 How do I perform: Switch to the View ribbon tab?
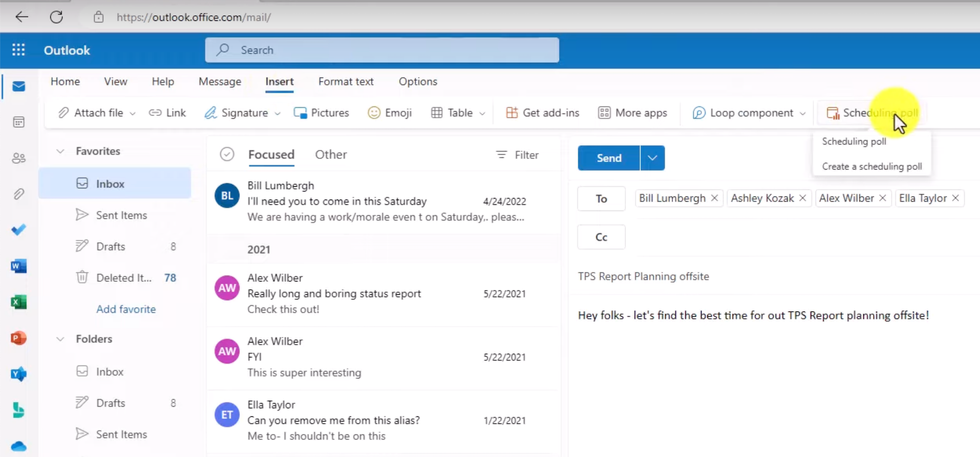point(116,81)
